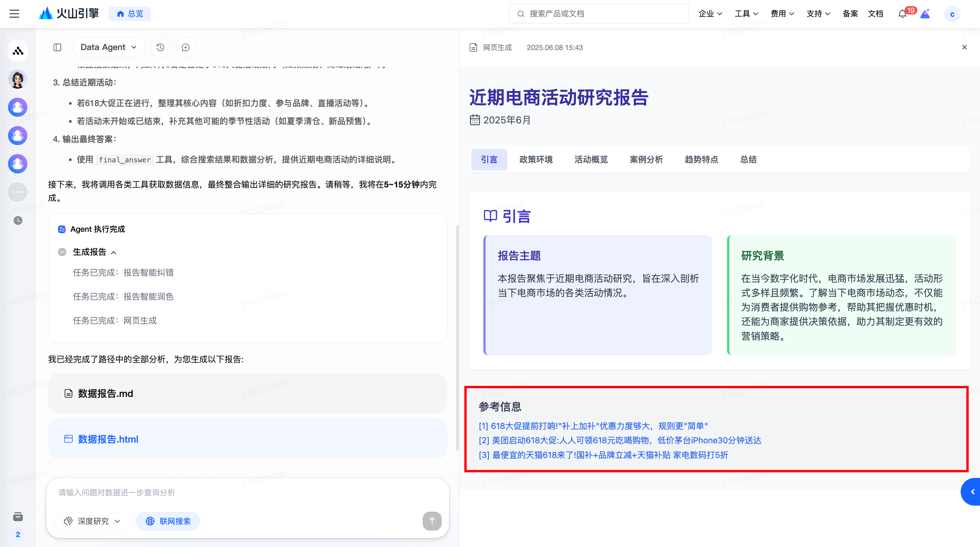Screen dimensions: 980x547
Task: Expand the 费用 menu
Action: tap(782, 14)
